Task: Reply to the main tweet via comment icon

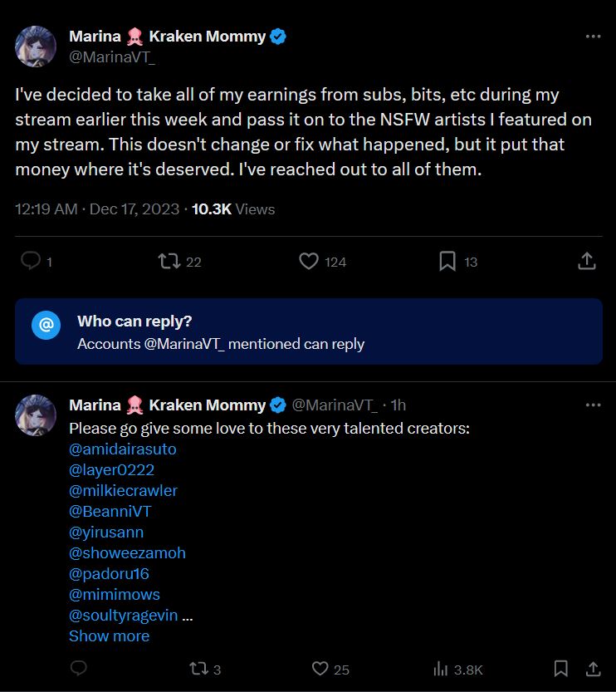Action: (x=31, y=262)
